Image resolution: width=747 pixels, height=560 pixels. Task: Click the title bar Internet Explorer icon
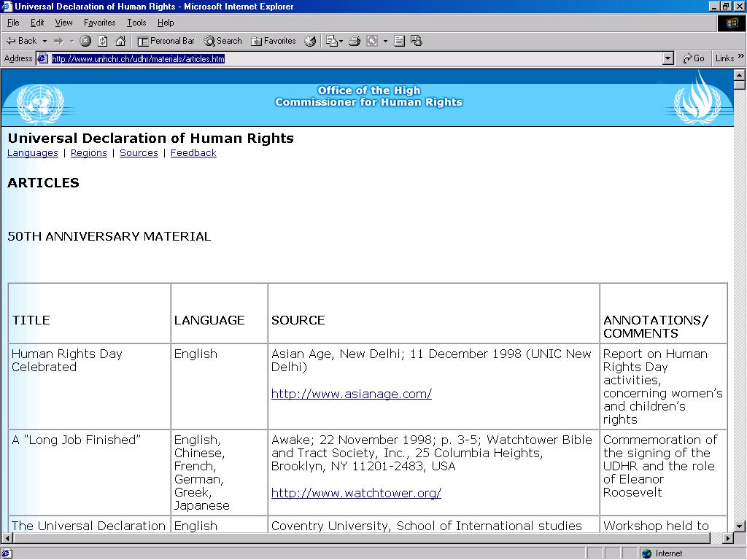[7, 6]
